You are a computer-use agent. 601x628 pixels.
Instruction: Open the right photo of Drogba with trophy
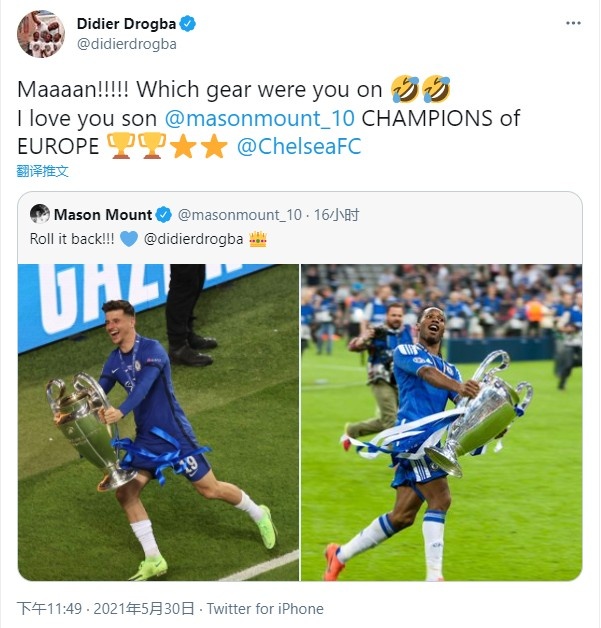pyautogui.click(x=442, y=422)
